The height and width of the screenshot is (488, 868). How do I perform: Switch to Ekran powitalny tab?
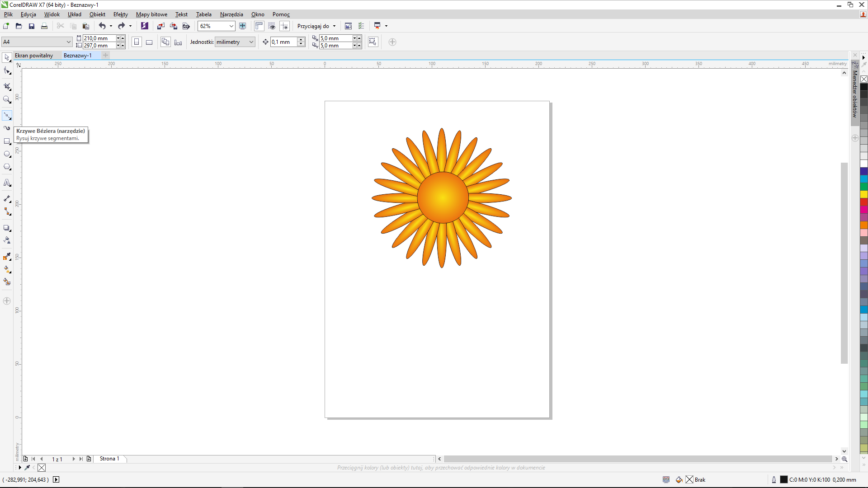[34, 56]
